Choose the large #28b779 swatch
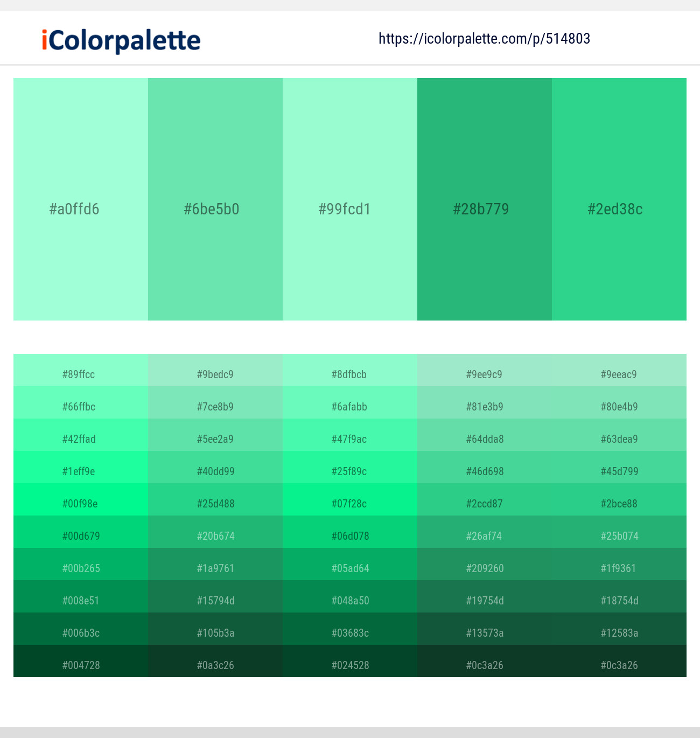The height and width of the screenshot is (738, 700). (485, 199)
